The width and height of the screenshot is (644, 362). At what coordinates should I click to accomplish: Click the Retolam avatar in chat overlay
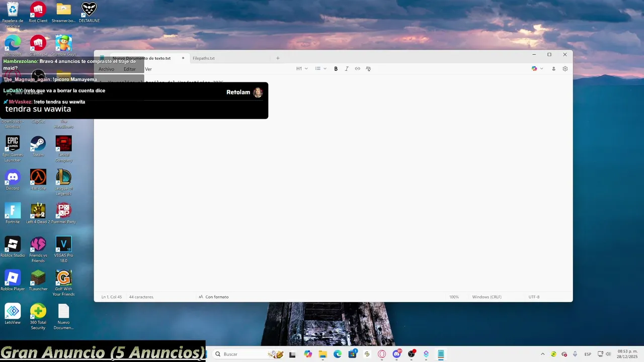tap(258, 93)
